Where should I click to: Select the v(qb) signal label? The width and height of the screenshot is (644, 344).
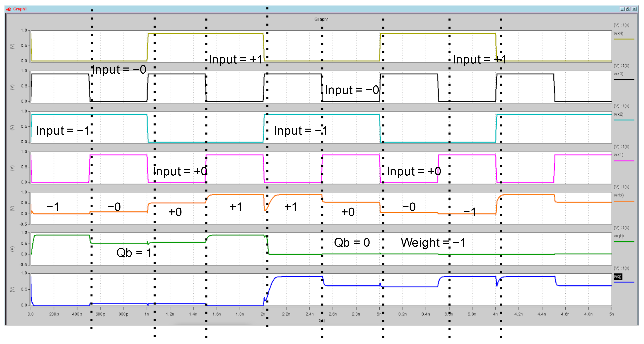click(x=618, y=236)
